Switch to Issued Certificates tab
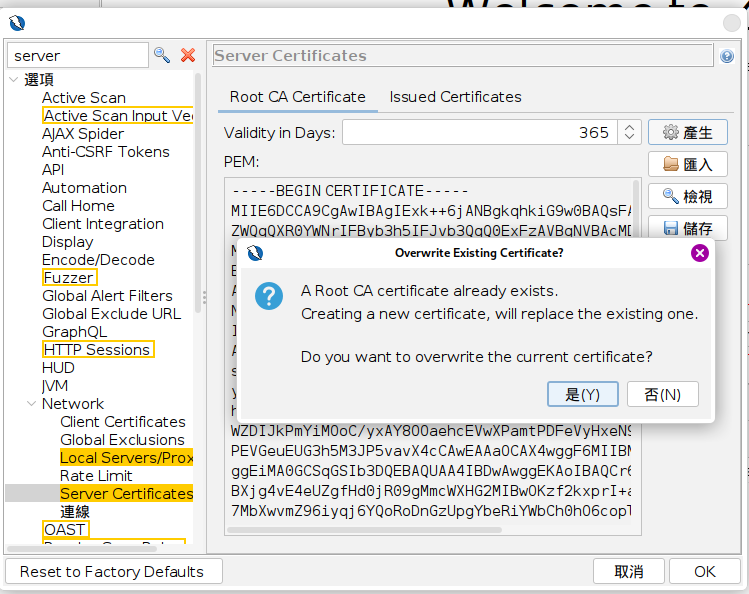The height and width of the screenshot is (594, 749). [455, 97]
